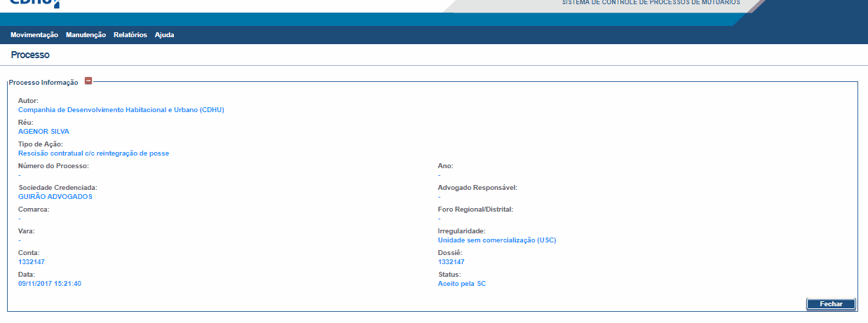Click the Comarca label
The width and height of the screenshot is (868, 323).
tap(34, 209)
